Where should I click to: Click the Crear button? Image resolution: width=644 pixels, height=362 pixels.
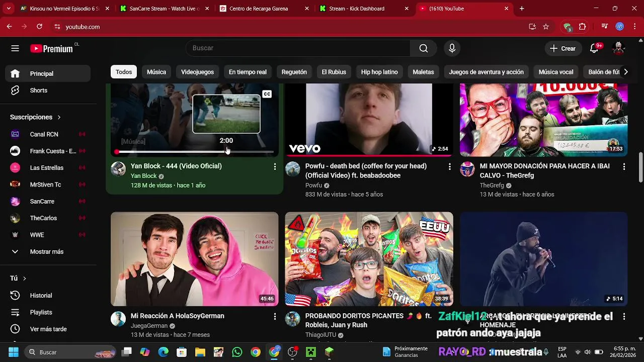tap(563, 48)
